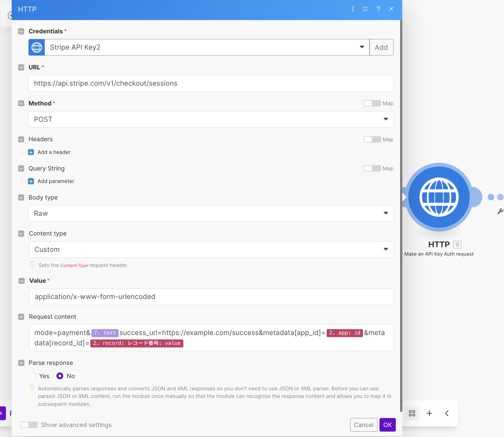Collapse the Parse response section chevron

pyautogui.click(x=21, y=363)
